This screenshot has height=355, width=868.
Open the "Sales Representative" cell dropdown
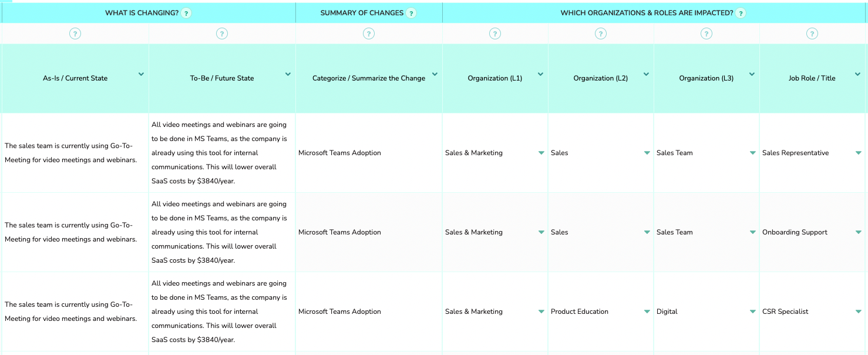[x=858, y=152]
